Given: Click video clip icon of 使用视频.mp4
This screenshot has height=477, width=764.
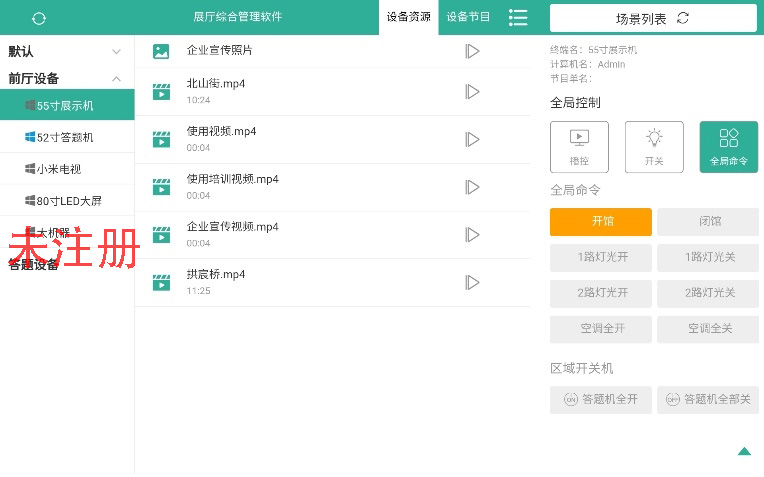Looking at the screenshot, I should (x=161, y=139).
